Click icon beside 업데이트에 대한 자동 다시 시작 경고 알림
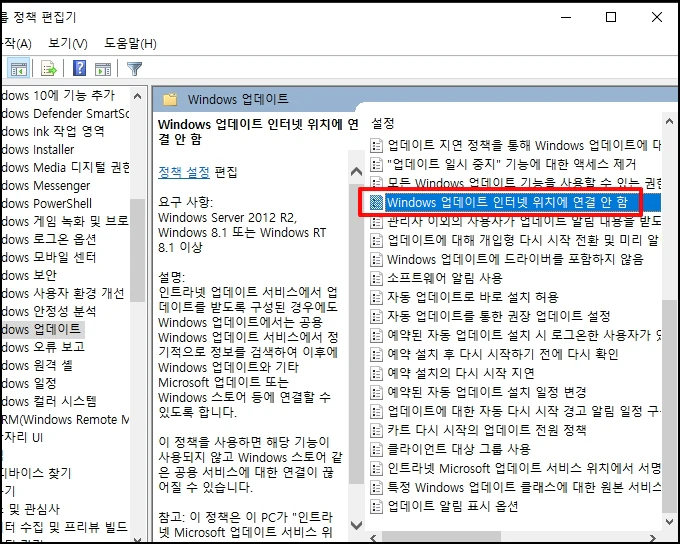 click(376, 411)
